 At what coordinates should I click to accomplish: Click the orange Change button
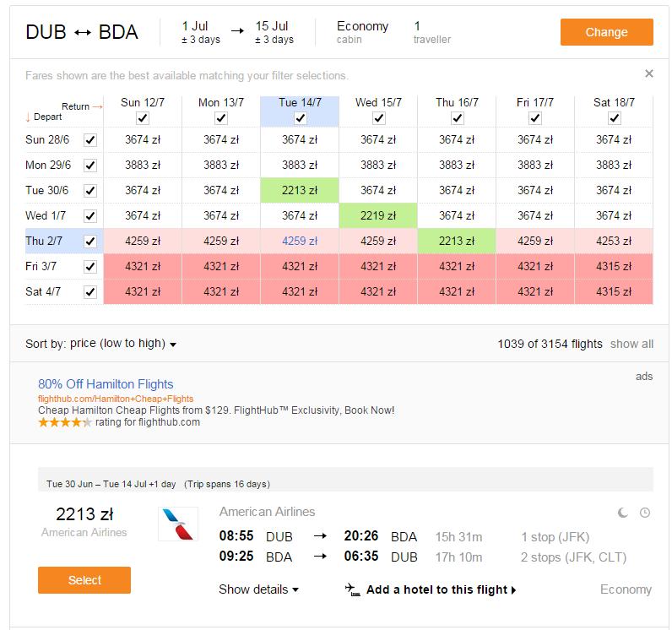[606, 32]
